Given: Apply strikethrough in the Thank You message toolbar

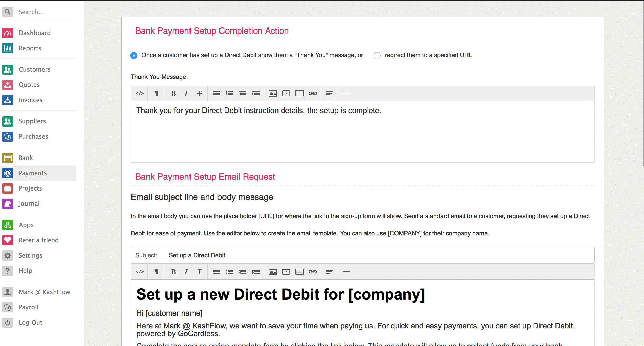Looking at the screenshot, I should 200,93.
